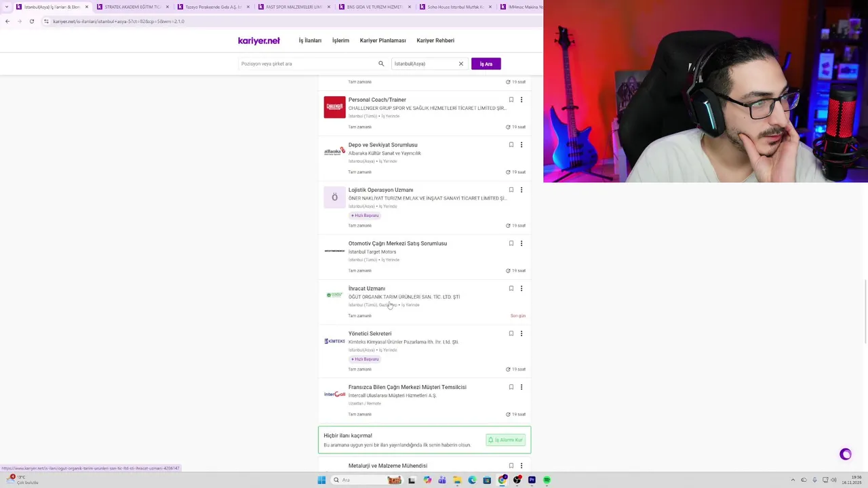Image resolution: width=868 pixels, height=488 pixels.
Task: Reload the current page
Action: (31, 21)
